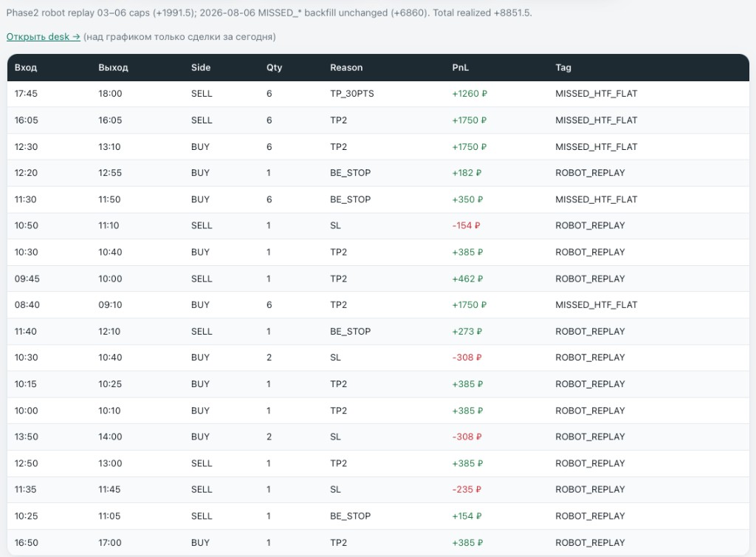Image resolution: width=756 pixels, height=557 pixels.
Task: Click the "+182 ₽" PnL value
Action: pos(467,173)
